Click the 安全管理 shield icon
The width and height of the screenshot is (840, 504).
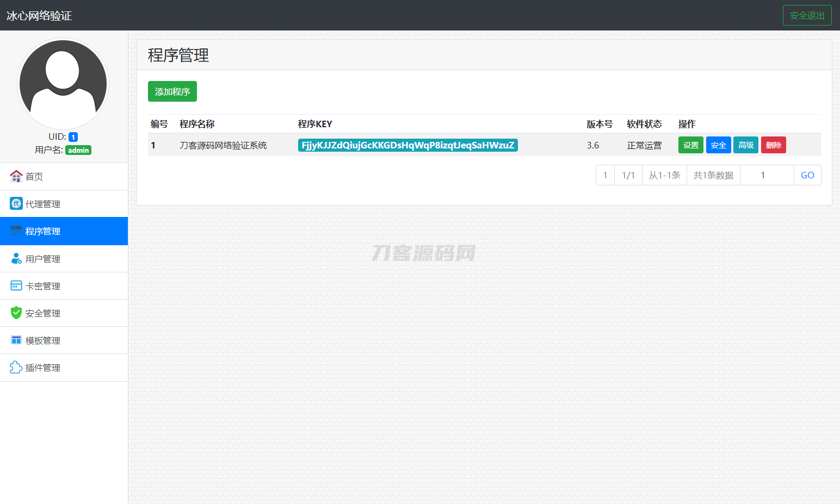(16, 313)
